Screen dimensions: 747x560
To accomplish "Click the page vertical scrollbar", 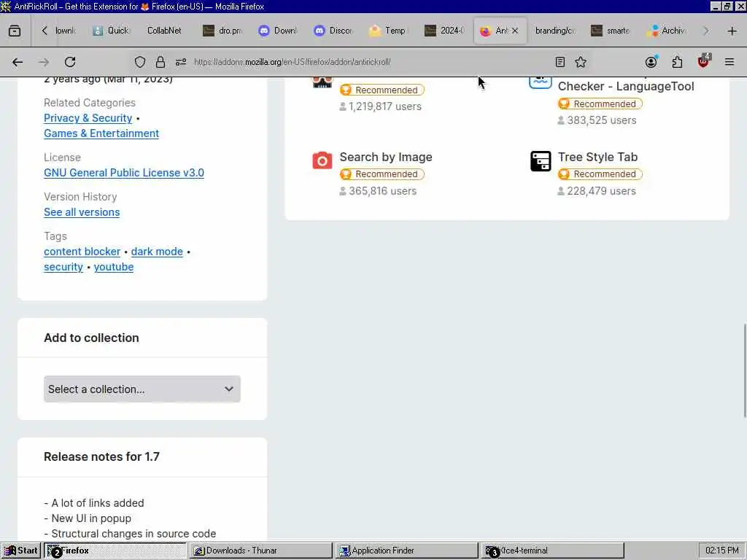I will coord(743,370).
